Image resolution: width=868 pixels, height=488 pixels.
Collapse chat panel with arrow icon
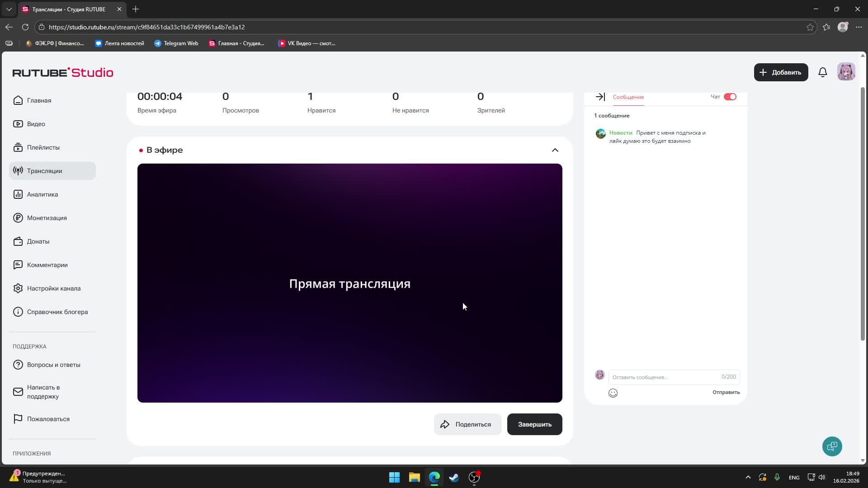coord(600,97)
